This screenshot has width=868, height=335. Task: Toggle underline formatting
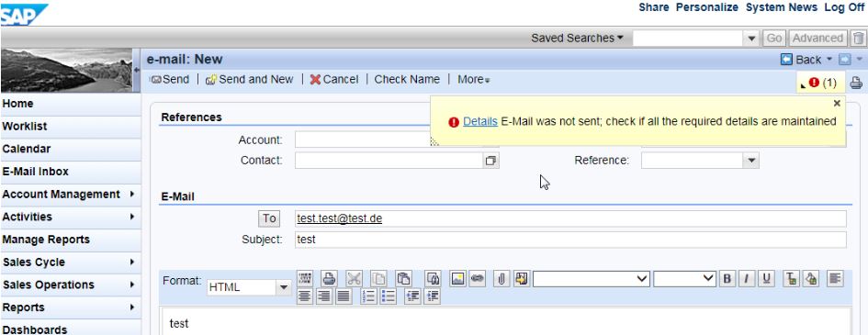pos(766,279)
